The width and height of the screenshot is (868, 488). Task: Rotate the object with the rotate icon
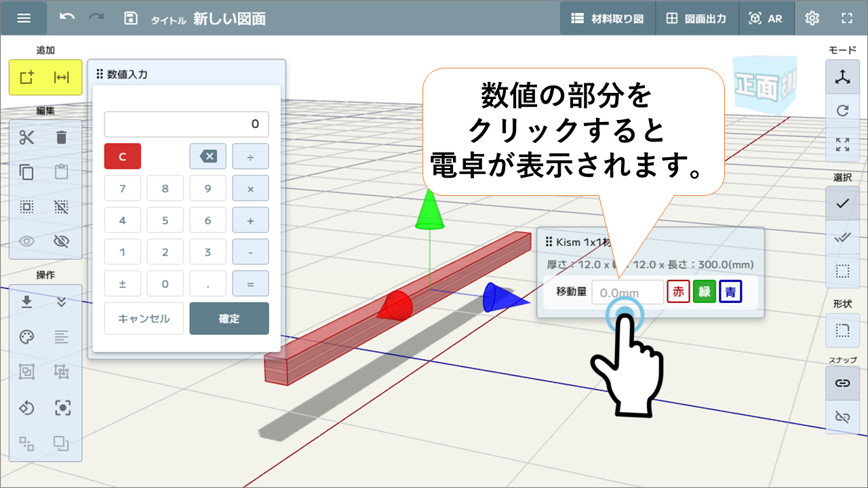(x=27, y=407)
